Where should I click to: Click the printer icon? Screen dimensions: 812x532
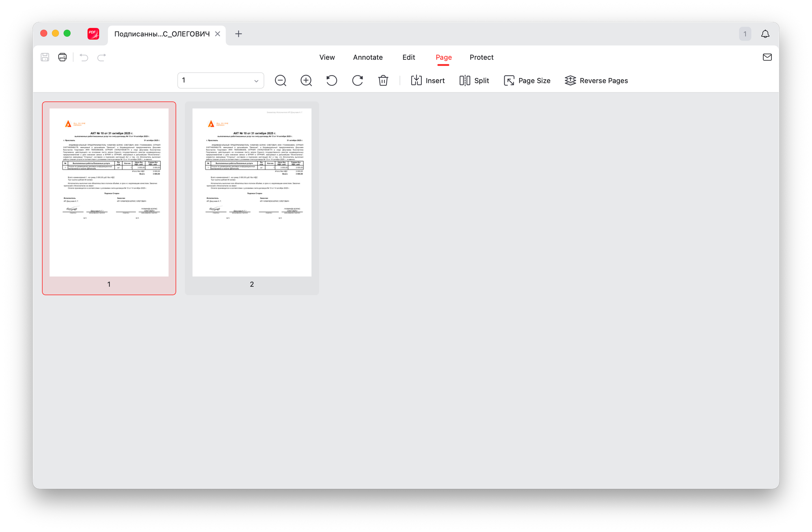63,57
